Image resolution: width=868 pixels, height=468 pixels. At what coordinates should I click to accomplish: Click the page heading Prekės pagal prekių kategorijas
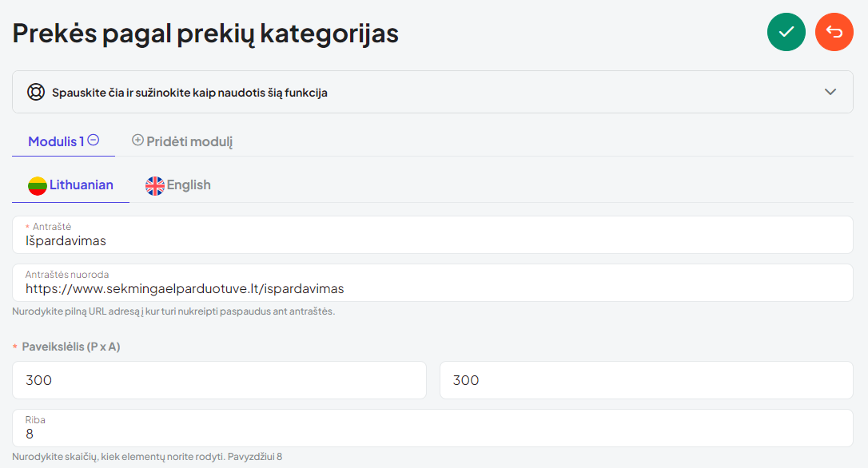pos(205,34)
